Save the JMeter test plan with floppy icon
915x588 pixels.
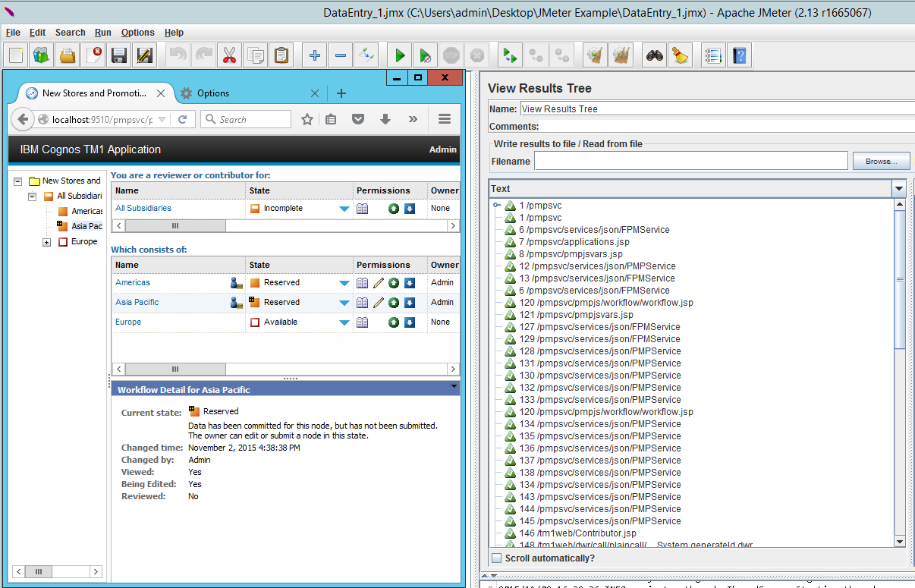pos(119,55)
